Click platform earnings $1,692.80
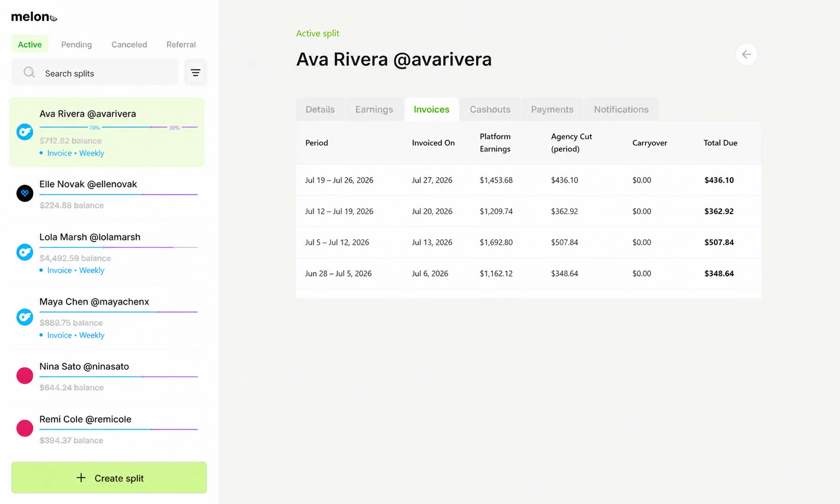Image resolution: width=840 pixels, height=504 pixels. tap(496, 242)
